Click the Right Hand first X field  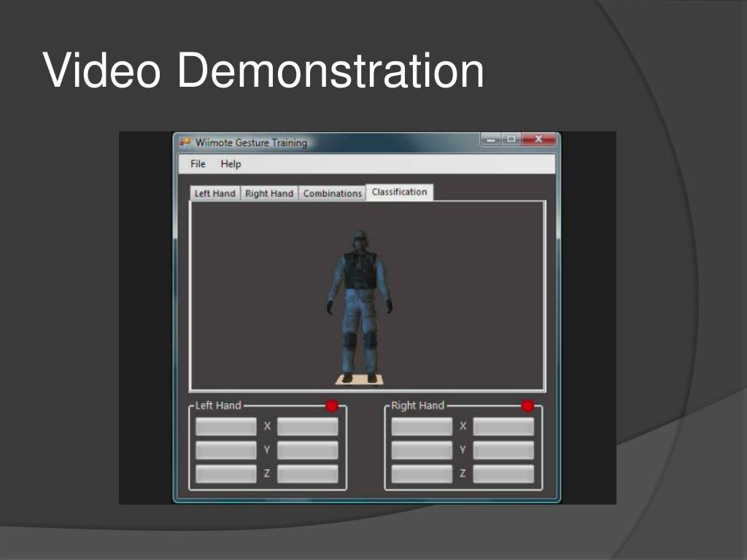click(x=422, y=427)
